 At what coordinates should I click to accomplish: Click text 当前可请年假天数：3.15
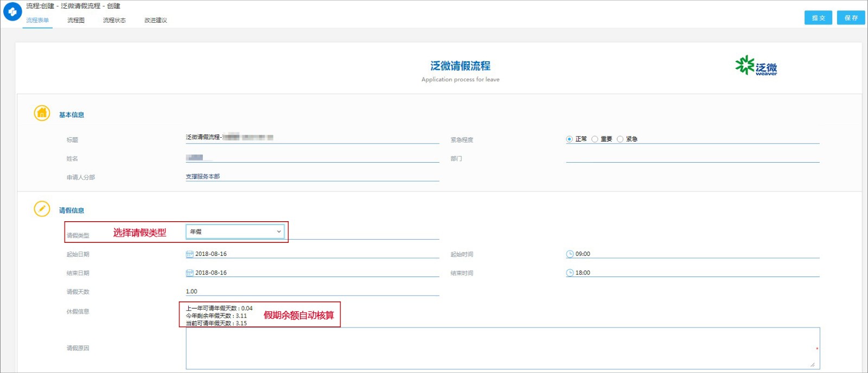point(216,323)
